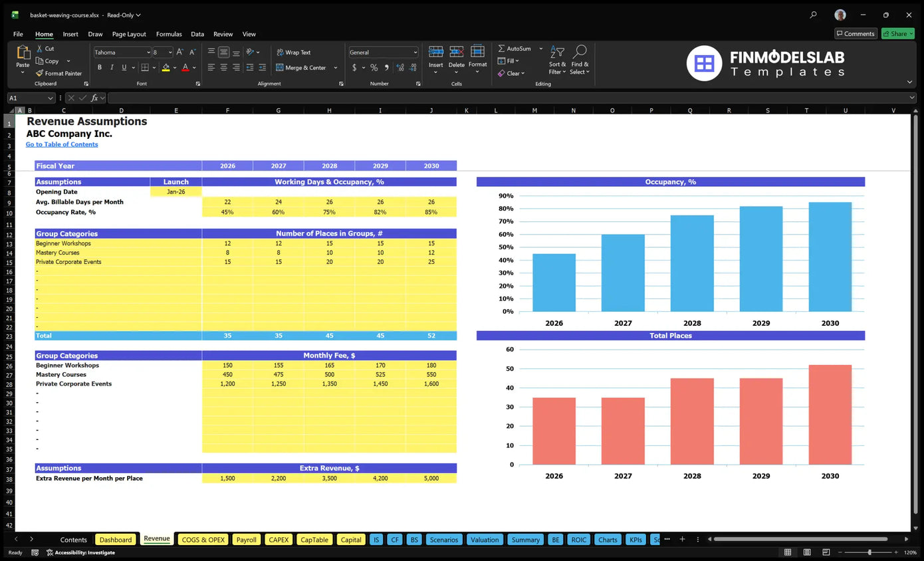The height and width of the screenshot is (561, 924).
Task: Switch to Page Layout view in status bar
Action: click(806, 552)
